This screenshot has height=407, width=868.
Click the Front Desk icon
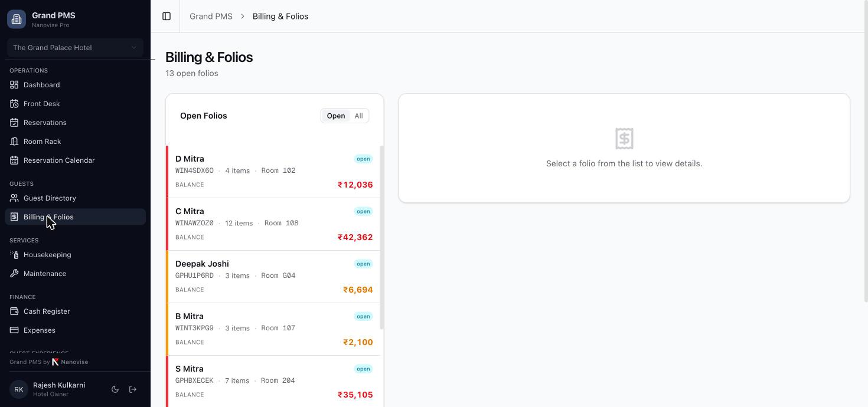14,104
